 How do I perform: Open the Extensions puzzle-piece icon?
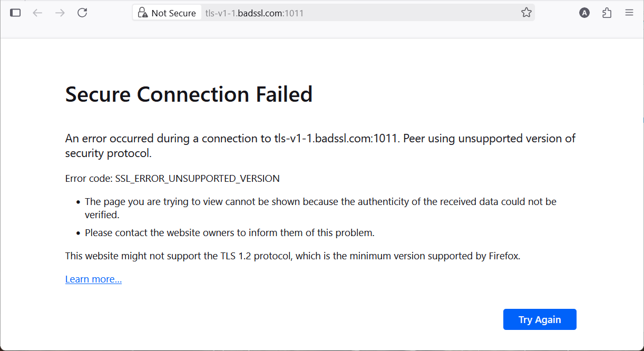click(x=607, y=13)
